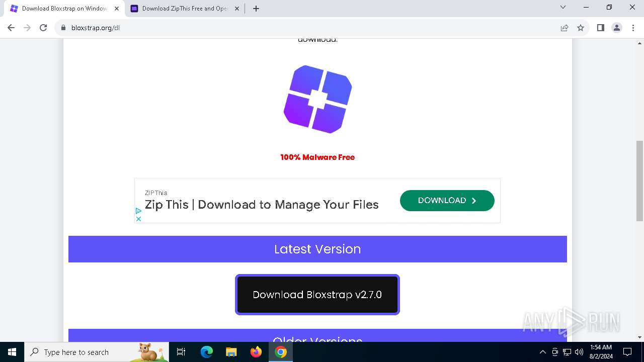This screenshot has width=644, height=362.
Task: Click the page vertical scrollbar thumb
Action: tap(639, 180)
